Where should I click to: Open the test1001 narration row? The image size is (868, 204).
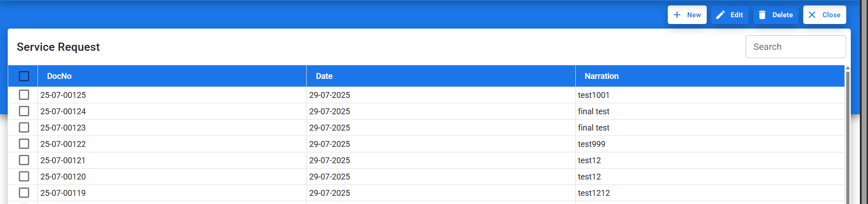pos(593,95)
